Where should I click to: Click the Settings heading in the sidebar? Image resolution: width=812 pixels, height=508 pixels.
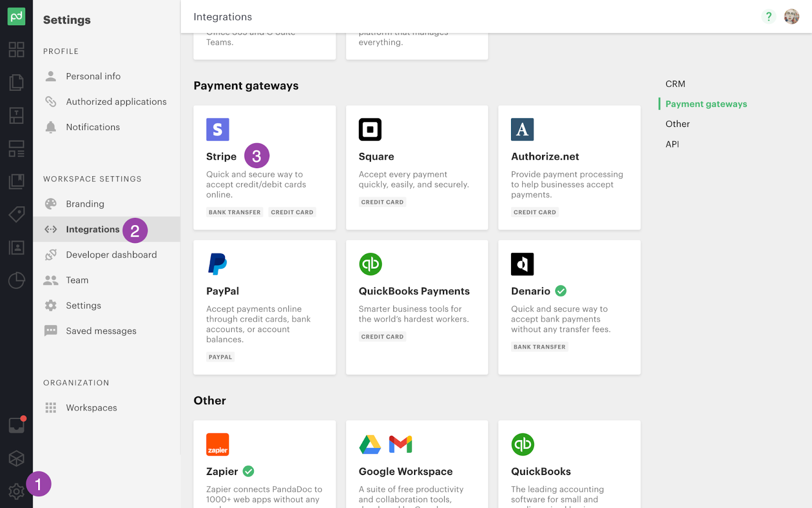(67, 20)
